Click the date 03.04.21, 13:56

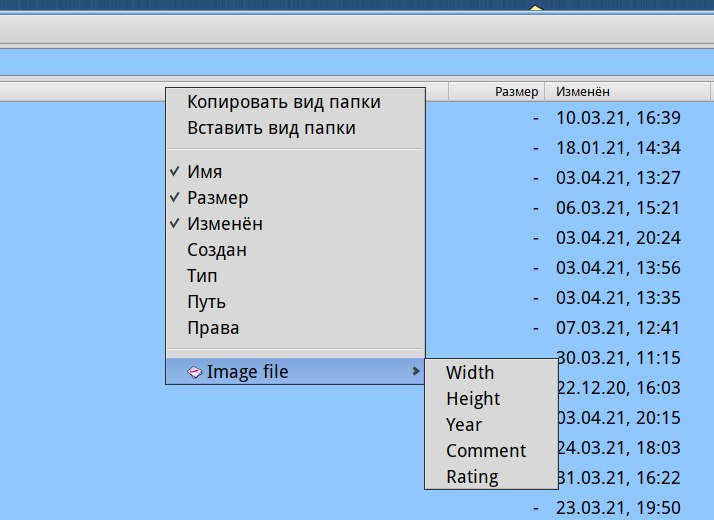pyautogui.click(x=618, y=268)
